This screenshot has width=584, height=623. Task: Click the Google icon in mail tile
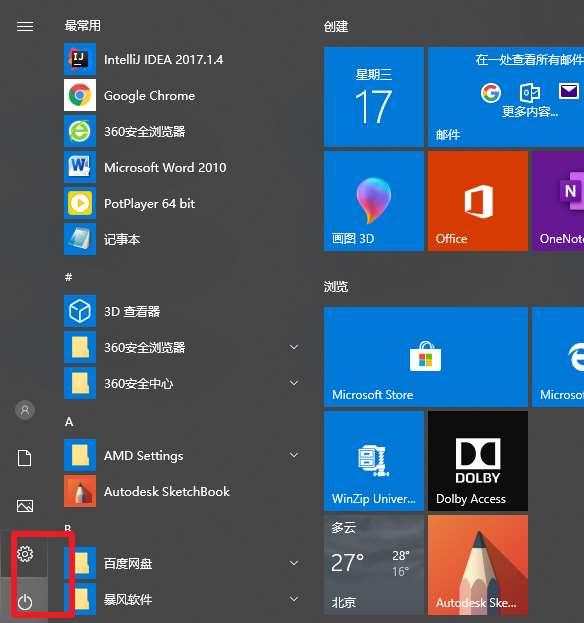click(x=491, y=93)
